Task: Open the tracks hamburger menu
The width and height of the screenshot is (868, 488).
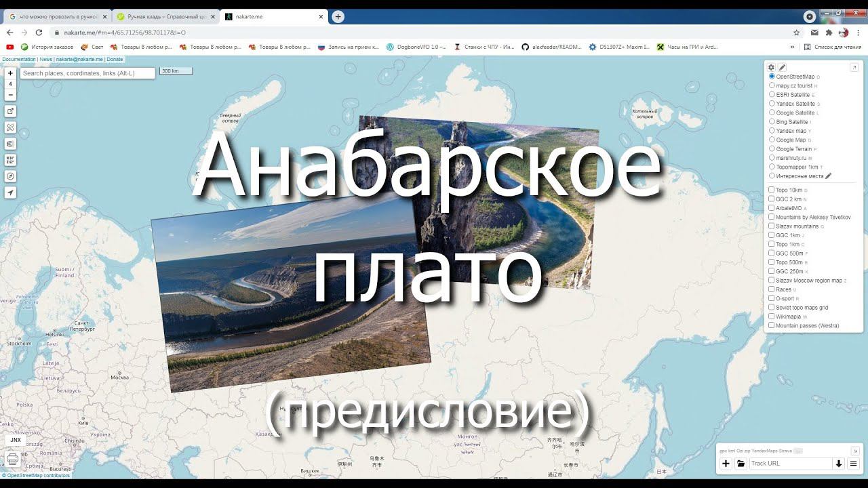Action: tap(854, 464)
